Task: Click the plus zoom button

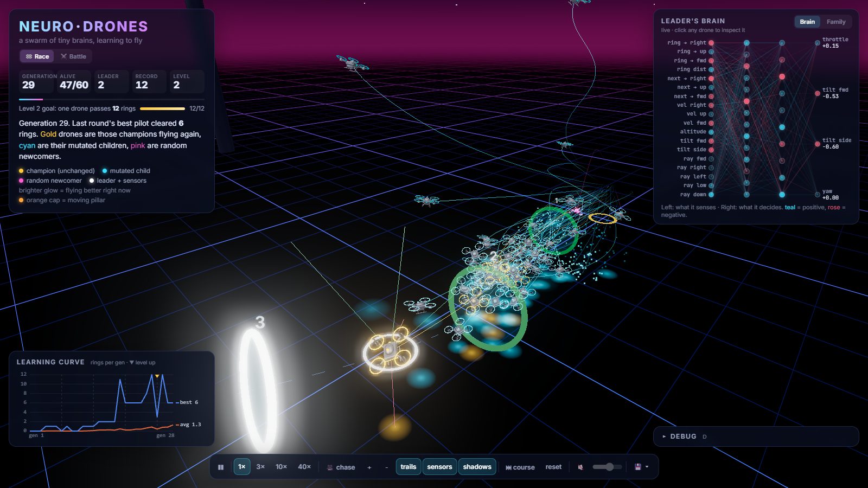Action: pos(369,467)
